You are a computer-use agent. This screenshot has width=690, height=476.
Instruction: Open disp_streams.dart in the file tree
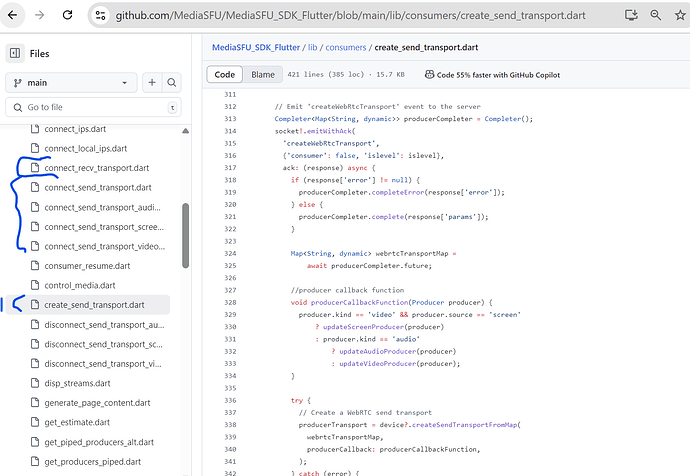point(77,383)
